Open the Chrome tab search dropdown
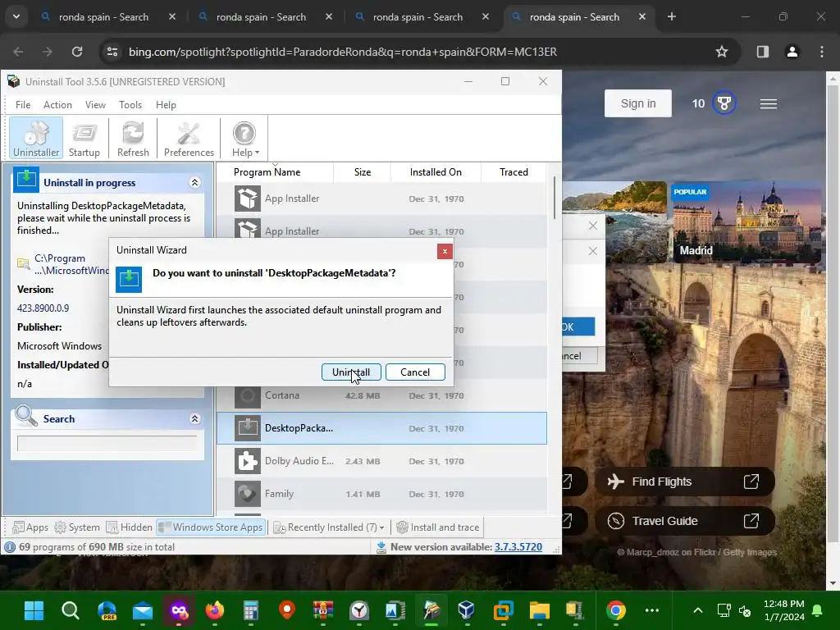This screenshot has width=840, height=630. [16, 16]
